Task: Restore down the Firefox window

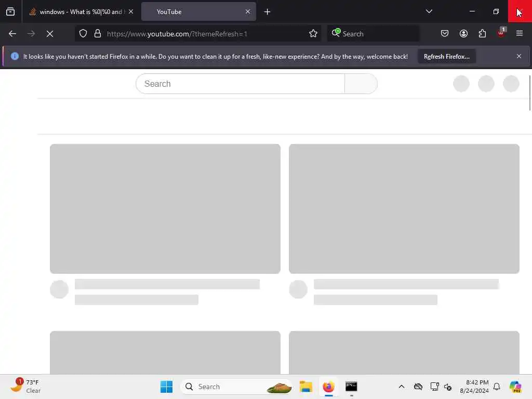Action: tap(496, 11)
